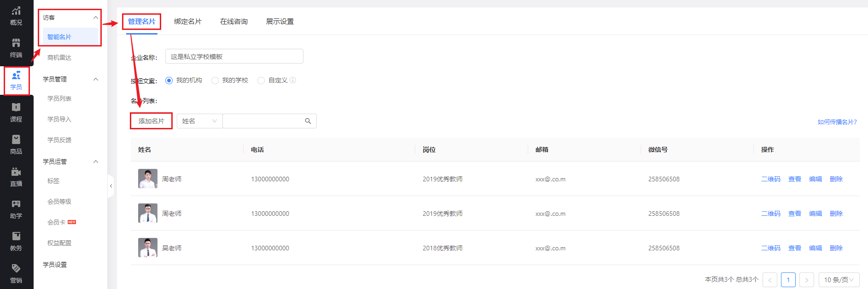Open the 10 条/页 page size dropdown

point(839,280)
